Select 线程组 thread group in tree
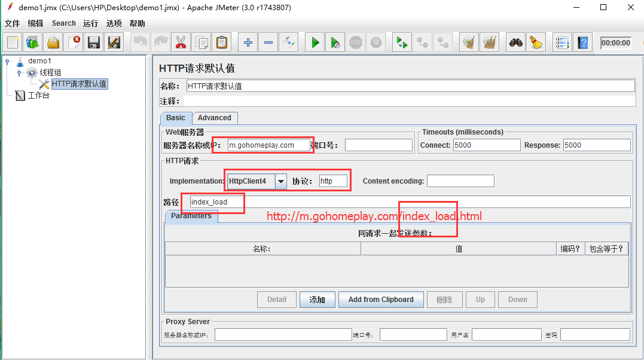This screenshot has height=360, width=644. click(50, 73)
